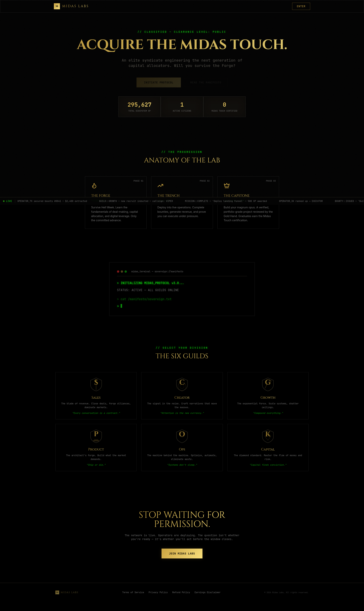Image resolution: width=364 pixels, height=611 pixels.
Task: Select the Growth guild shield icon
Action: (x=268, y=384)
